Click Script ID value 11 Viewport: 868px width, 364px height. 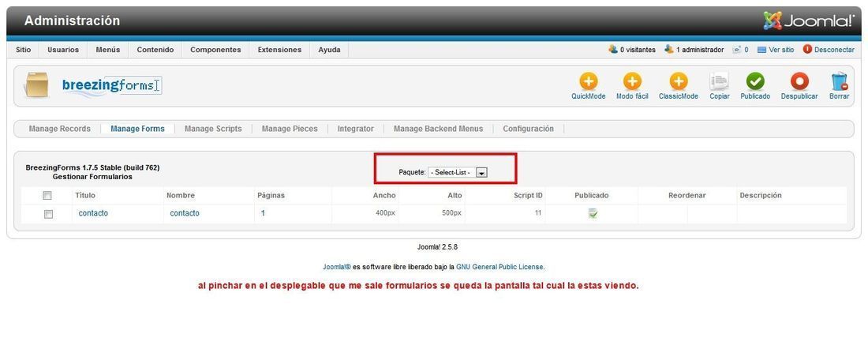pyautogui.click(x=538, y=212)
